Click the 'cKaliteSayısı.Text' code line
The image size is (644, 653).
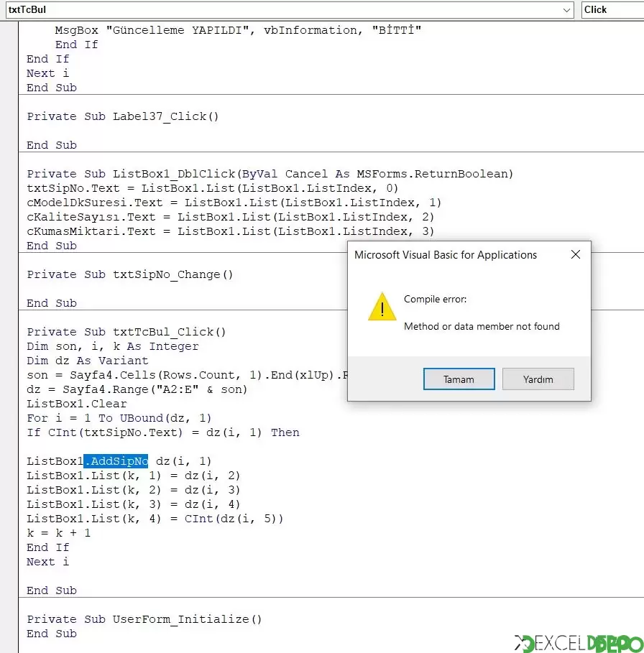[230, 217]
